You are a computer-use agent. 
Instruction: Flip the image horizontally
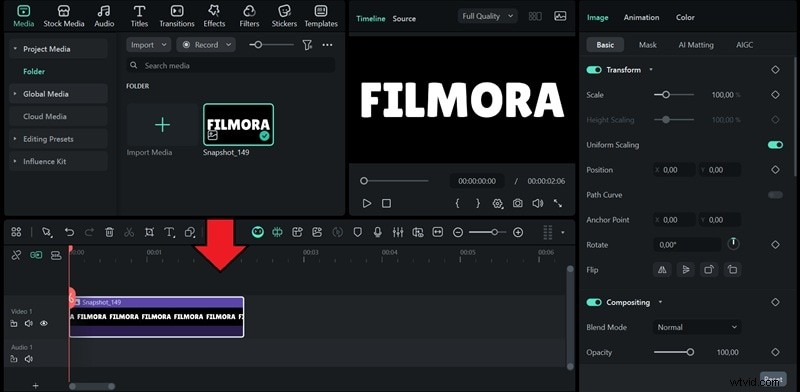(x=662, y=270)
